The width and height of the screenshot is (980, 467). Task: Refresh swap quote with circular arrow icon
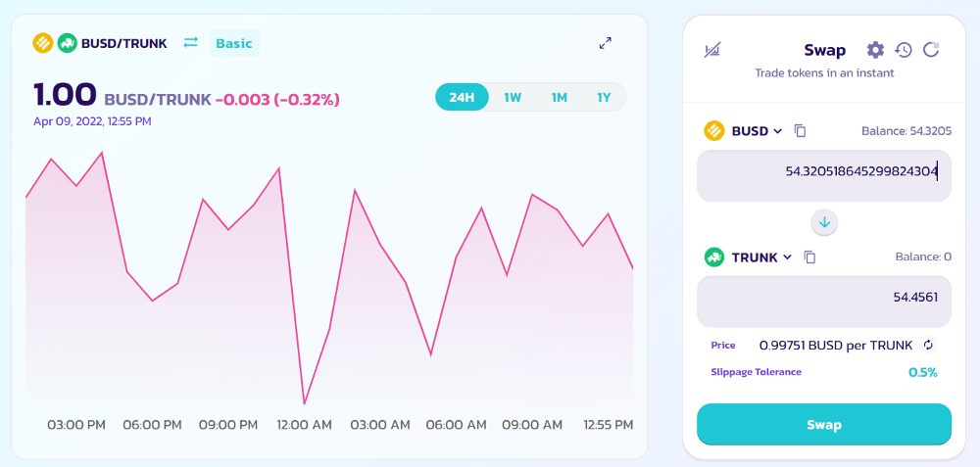931,50
